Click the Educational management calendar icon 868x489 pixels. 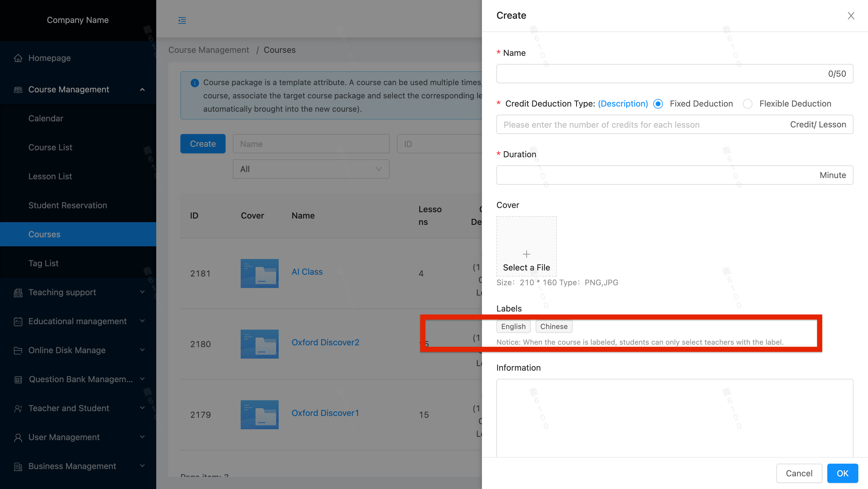click(18, 321)
